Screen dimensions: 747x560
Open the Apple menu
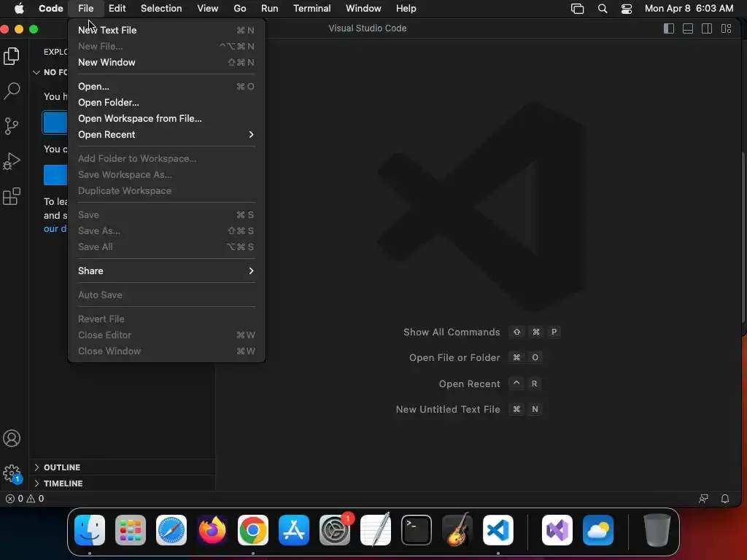[x=19, y=9]
